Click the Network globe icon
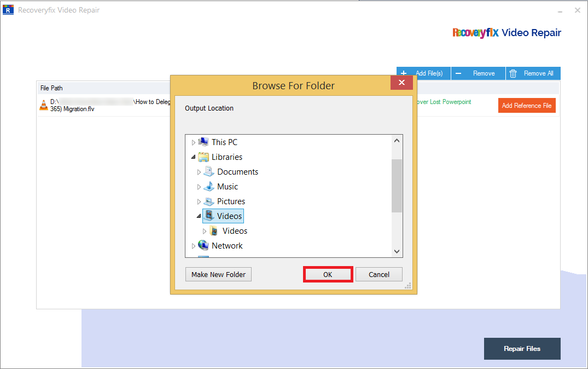 click(x=203, y=245)
